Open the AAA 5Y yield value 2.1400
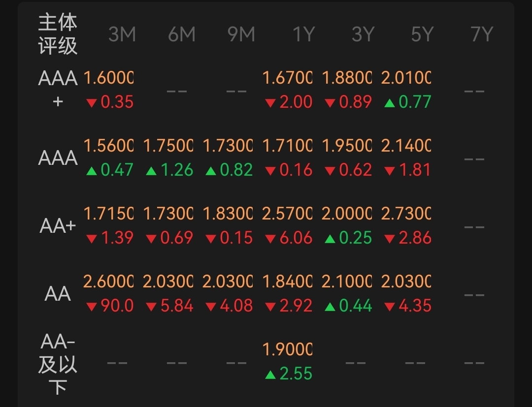This screenshot has height=407, width=532. 406,146
